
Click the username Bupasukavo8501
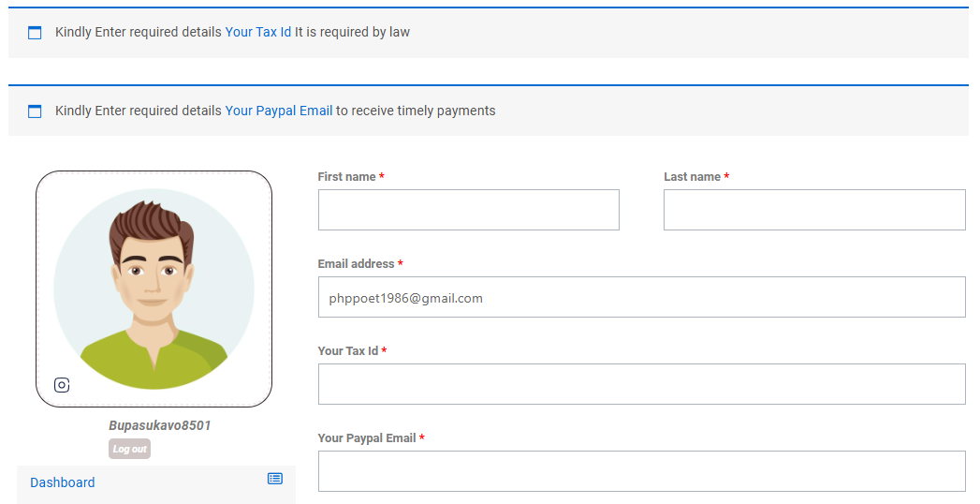coord(160,425)
